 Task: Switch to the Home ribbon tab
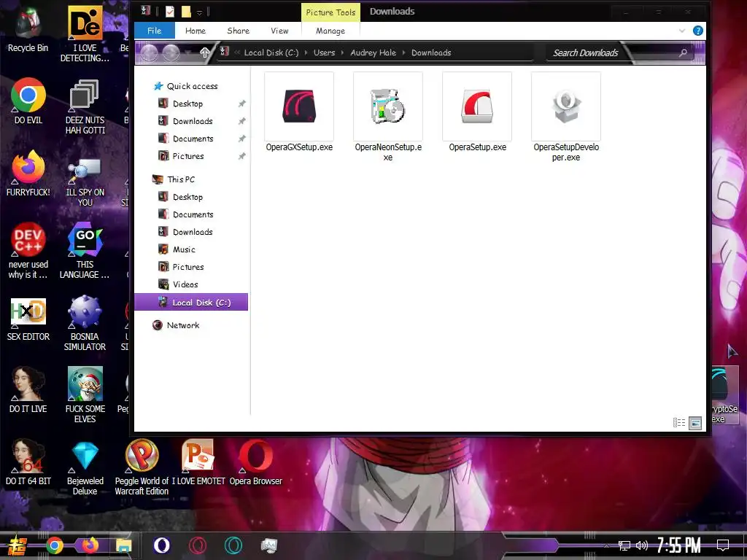click(x=196, y=31)
